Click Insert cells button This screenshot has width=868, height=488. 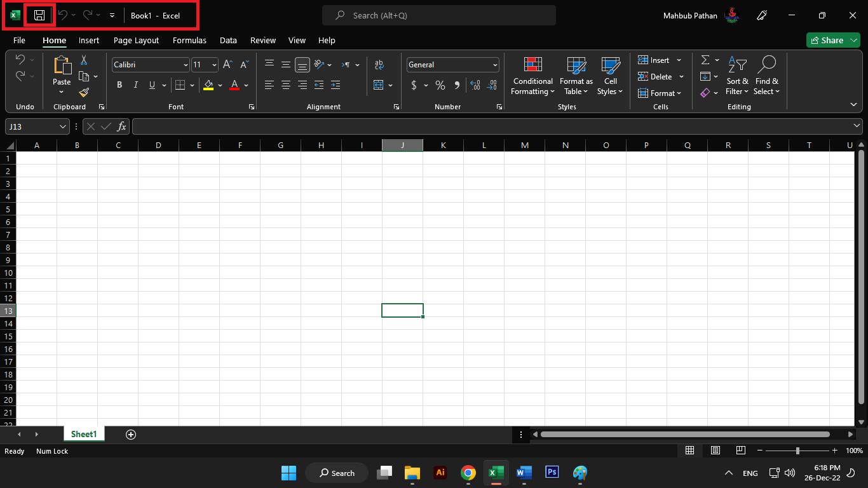click(x=654, y=60)
